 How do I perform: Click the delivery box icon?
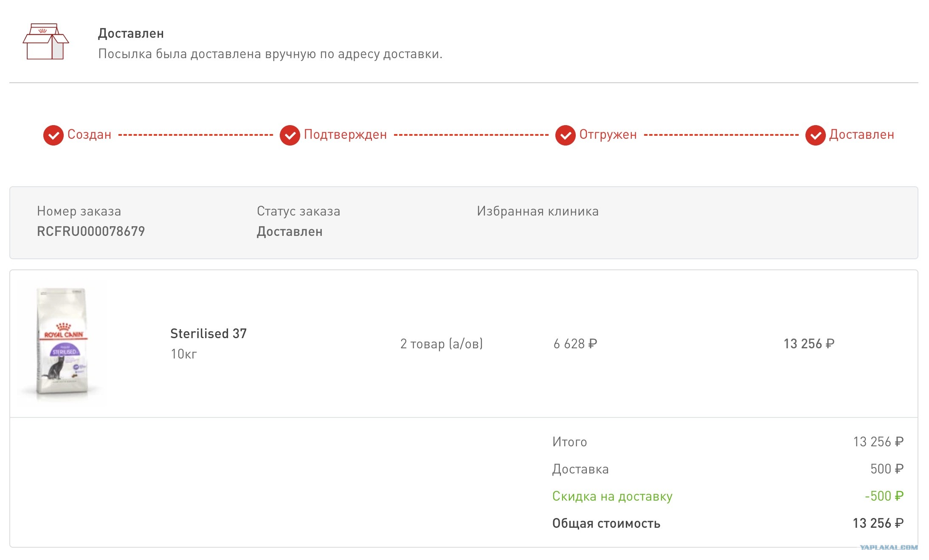46,42
